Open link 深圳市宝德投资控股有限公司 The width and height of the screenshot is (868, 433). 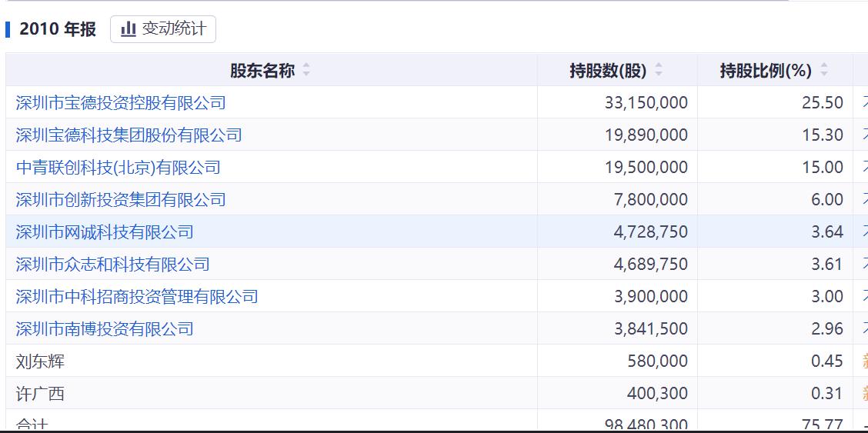pyautogui.click(x=121, y=102)
